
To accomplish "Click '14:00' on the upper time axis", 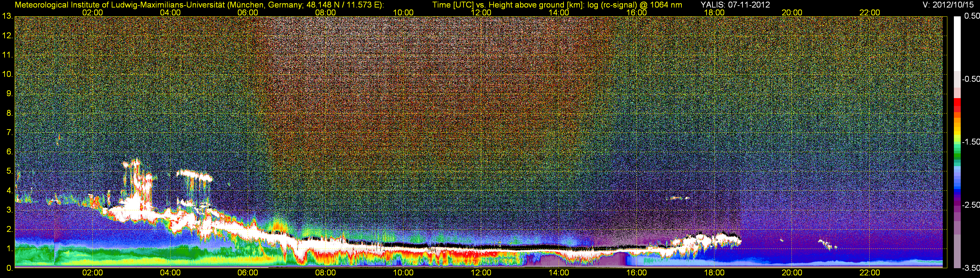I will [x=559, y=12].
